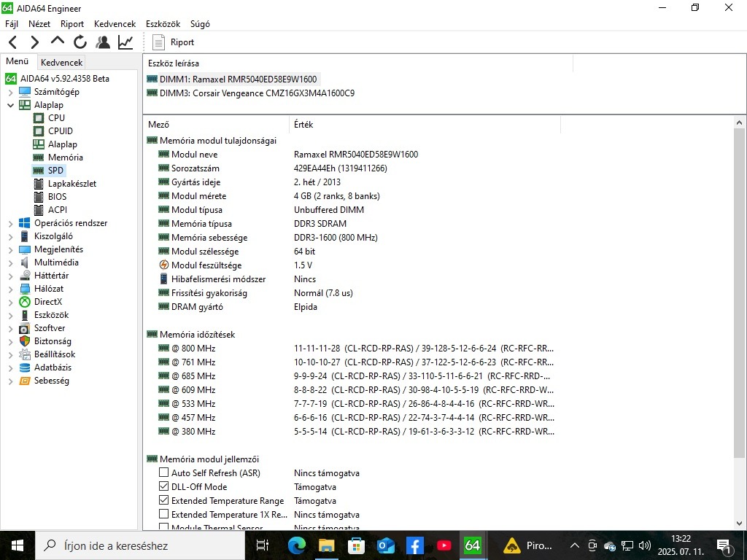Click the clock and date display
This screenshot has width=747, height=560.
tap(681, 545)
